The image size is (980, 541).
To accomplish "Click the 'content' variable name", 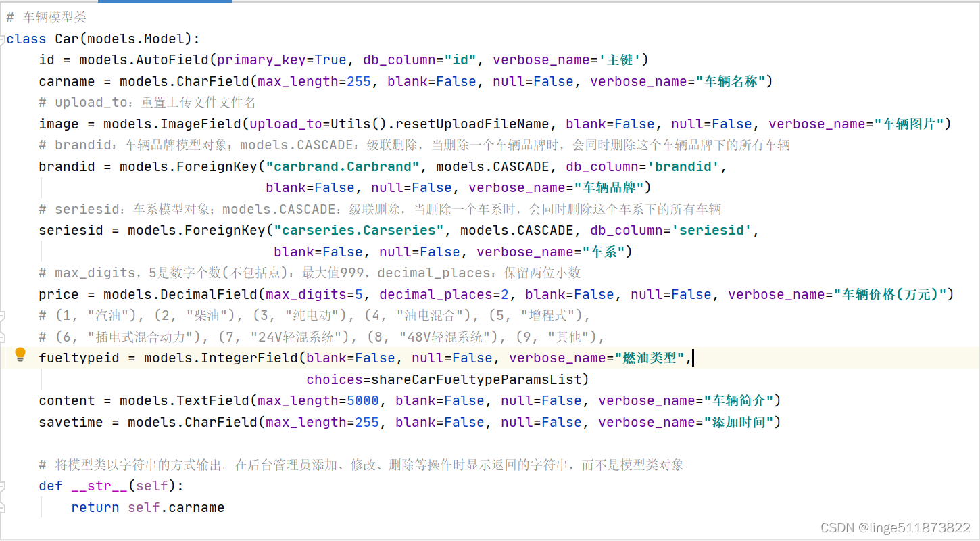I will tap(67, 401).
